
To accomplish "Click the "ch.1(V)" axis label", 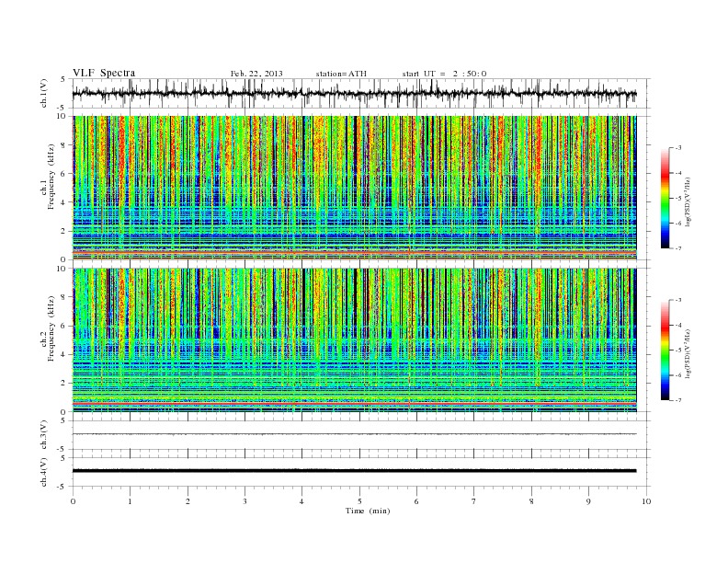I will click(x=44, y=93).
